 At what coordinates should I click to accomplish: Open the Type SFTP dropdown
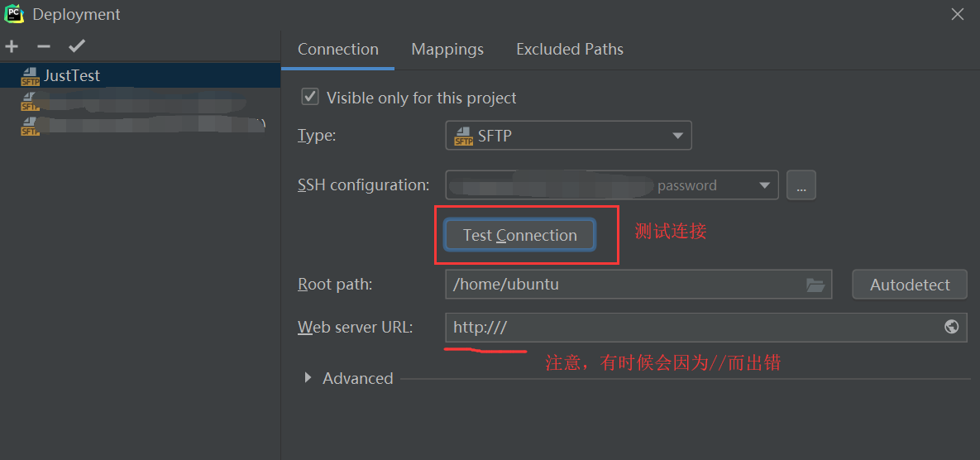[x=568, y=136]
